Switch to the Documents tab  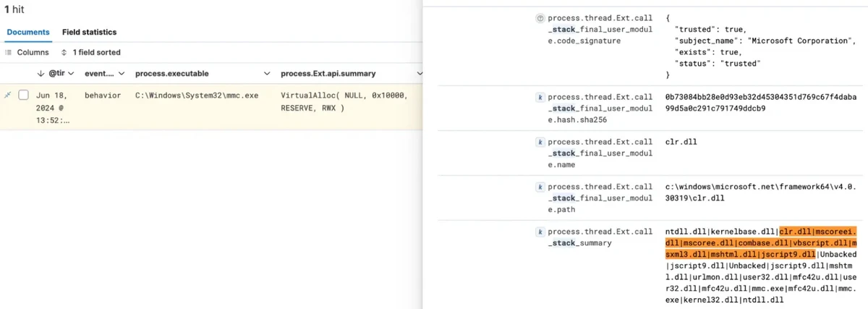(x=28, y=33)
